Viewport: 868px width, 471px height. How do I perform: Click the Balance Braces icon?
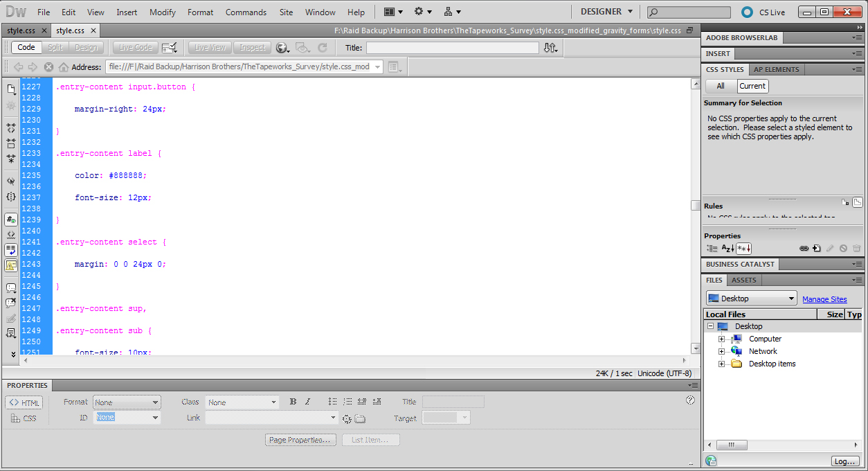11,197
